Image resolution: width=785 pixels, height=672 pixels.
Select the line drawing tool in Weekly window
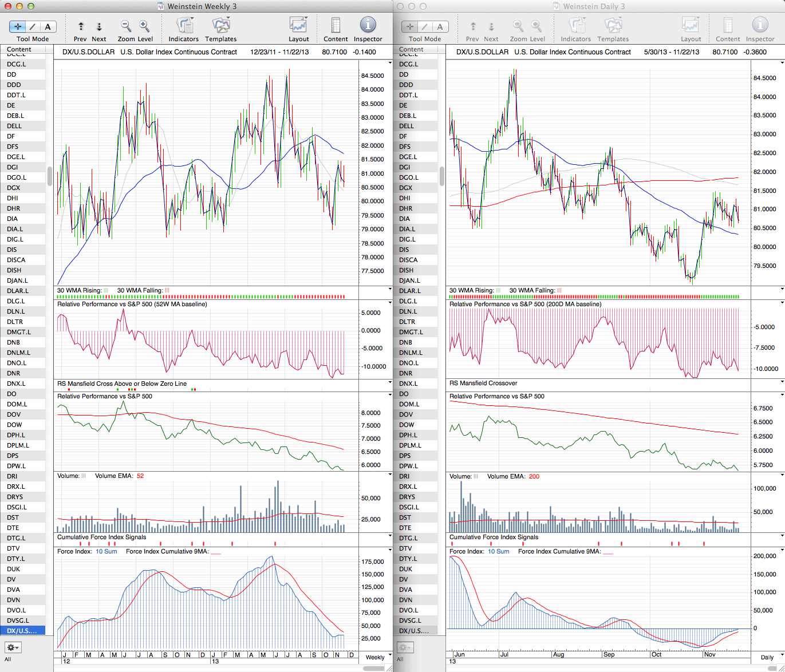(x=33, y=26)
